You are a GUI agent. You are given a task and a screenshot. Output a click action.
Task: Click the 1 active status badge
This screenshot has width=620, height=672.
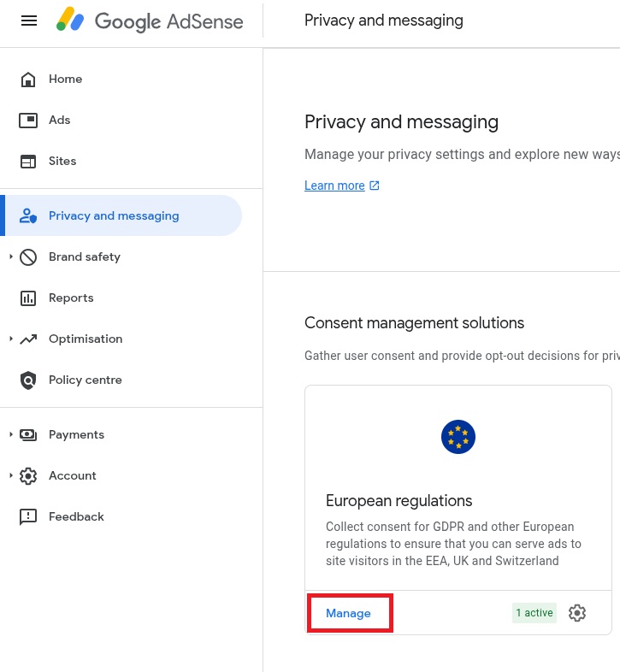[x=534, y=613]
